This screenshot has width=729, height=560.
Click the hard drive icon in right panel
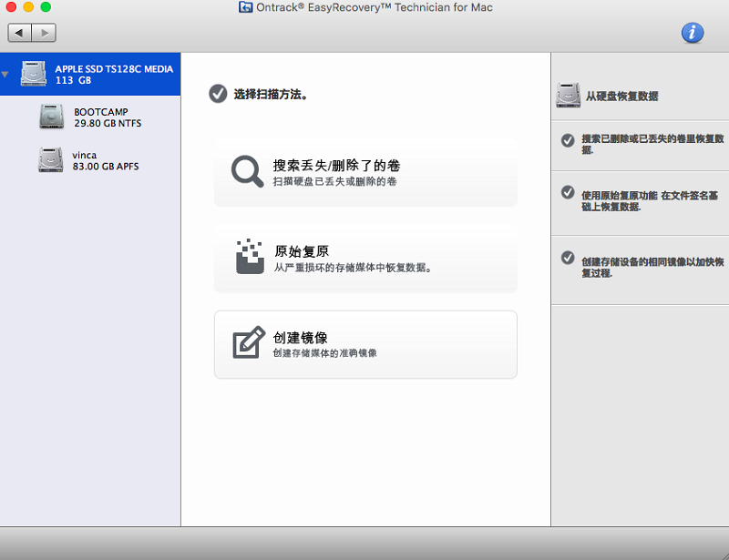pyautogui.click(x=569, y=95)
